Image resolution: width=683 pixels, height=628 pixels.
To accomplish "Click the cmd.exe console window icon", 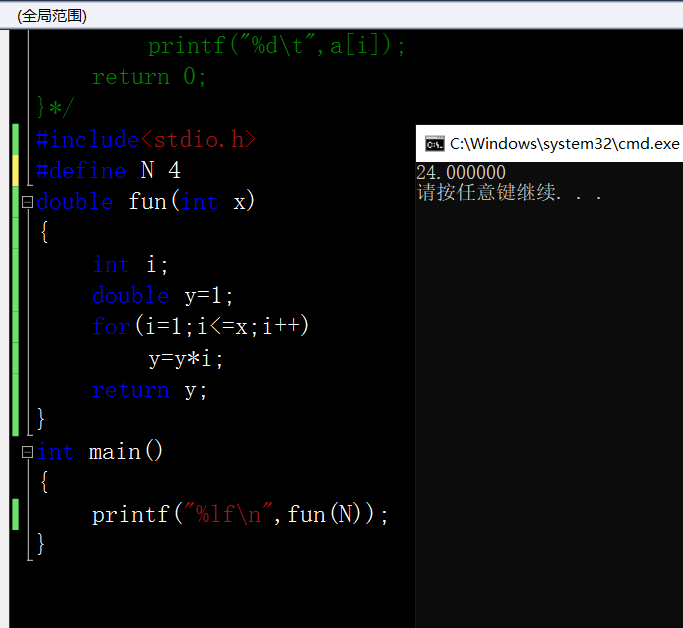I will click(435, 144).
